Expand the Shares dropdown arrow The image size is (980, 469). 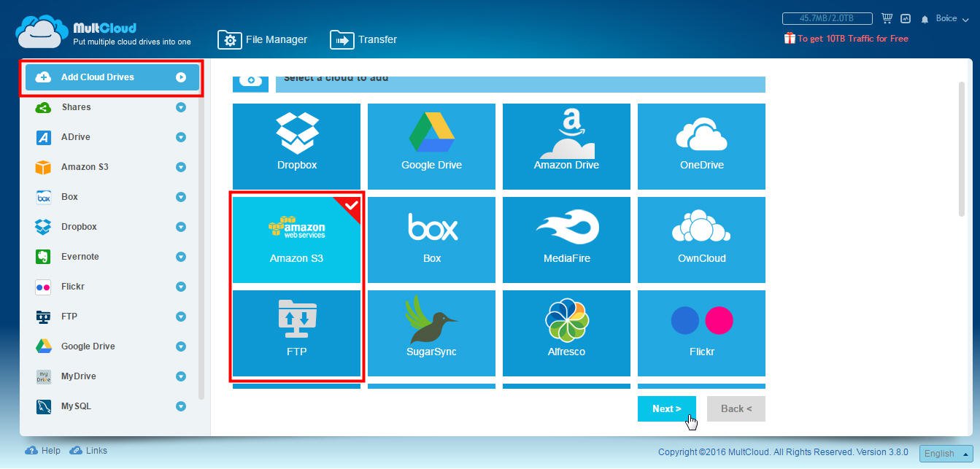(x=181, y=107)
